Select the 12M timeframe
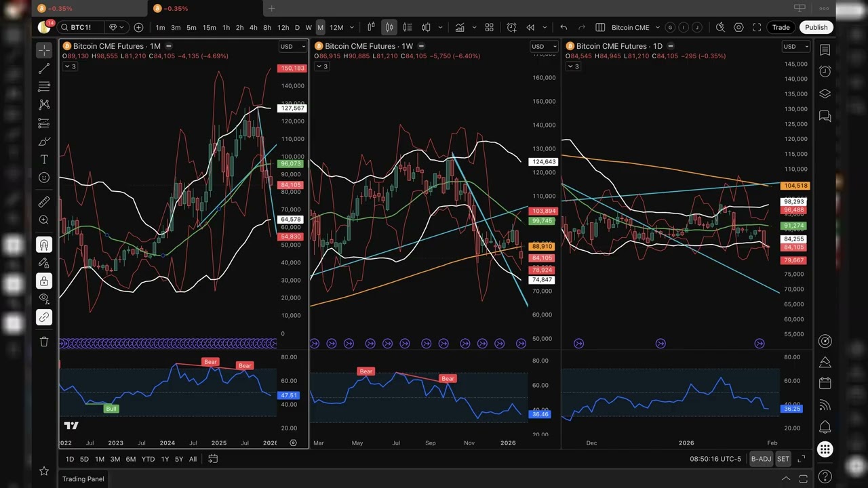The image size is (868, 488). click(x=336, y=27)
